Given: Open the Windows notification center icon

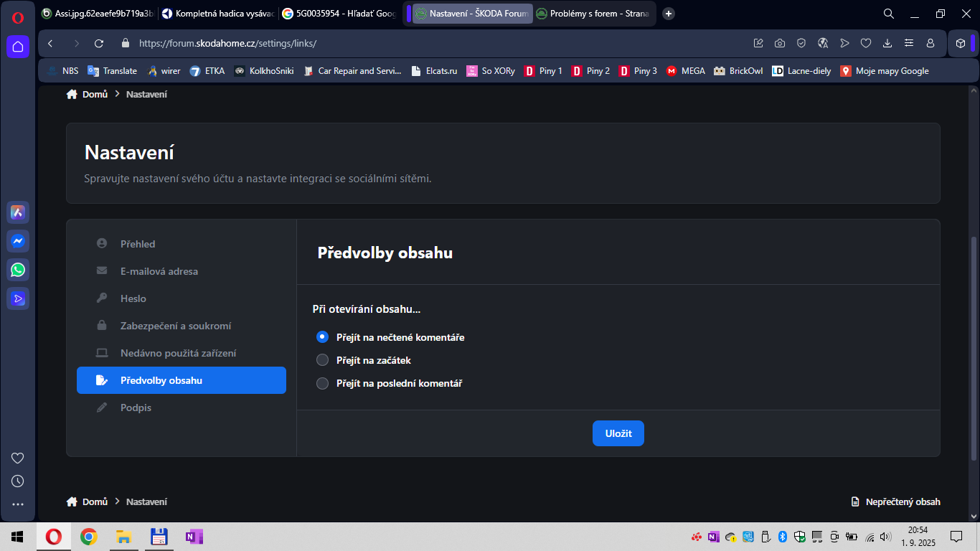Looking at the screenshot, I should pyautogui.click(x=956, y=537).
